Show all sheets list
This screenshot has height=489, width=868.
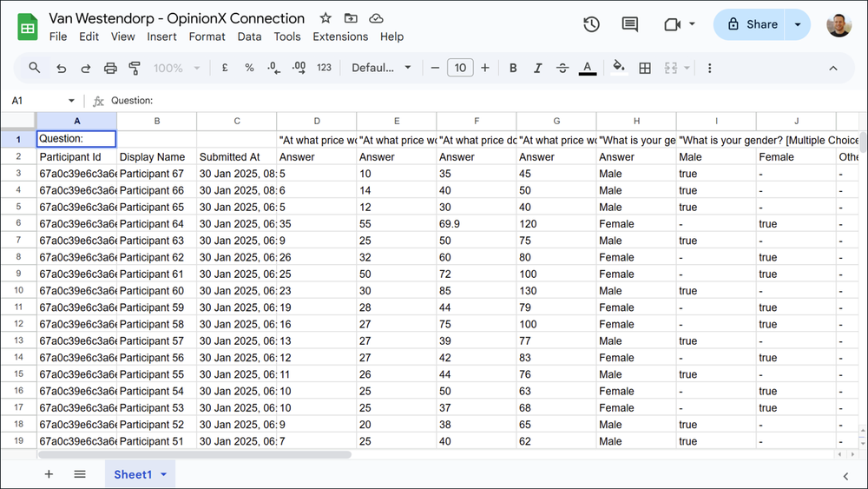[x=80, y=474]
